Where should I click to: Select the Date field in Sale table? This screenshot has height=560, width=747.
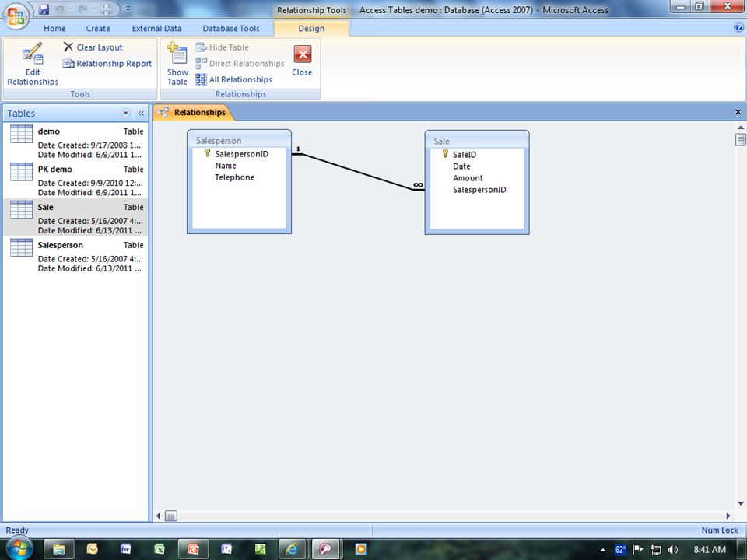(461, 166)
